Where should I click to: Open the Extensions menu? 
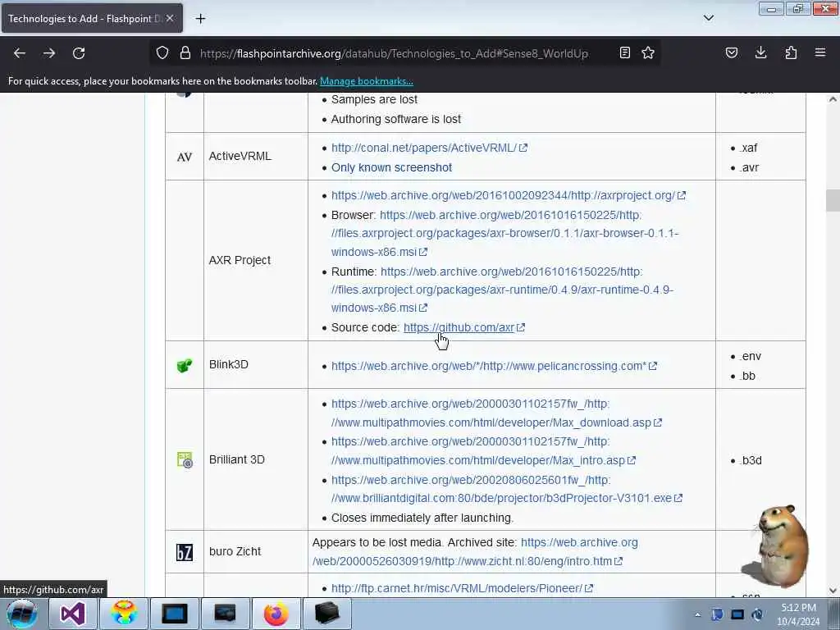click(x=791, y=53)
